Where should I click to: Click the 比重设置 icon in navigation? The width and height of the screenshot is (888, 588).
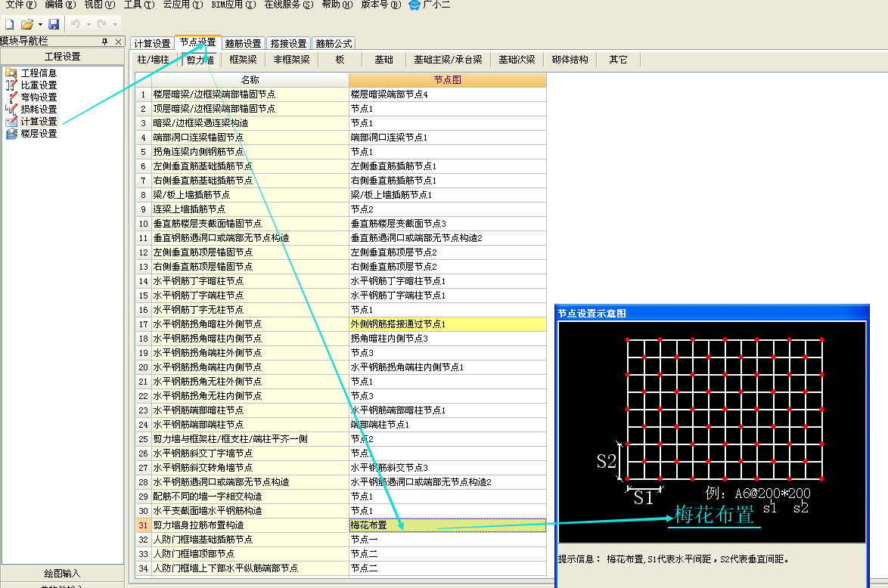[x=11, y=85]
